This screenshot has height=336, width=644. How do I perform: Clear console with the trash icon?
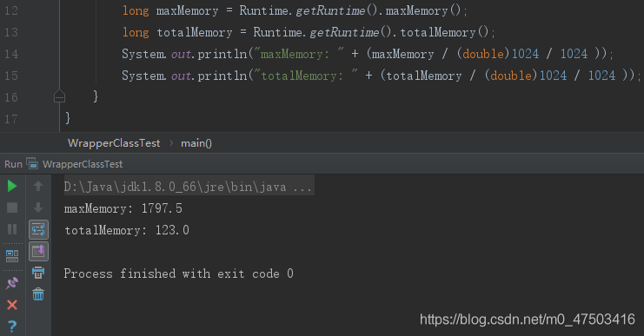click(38, 293)
